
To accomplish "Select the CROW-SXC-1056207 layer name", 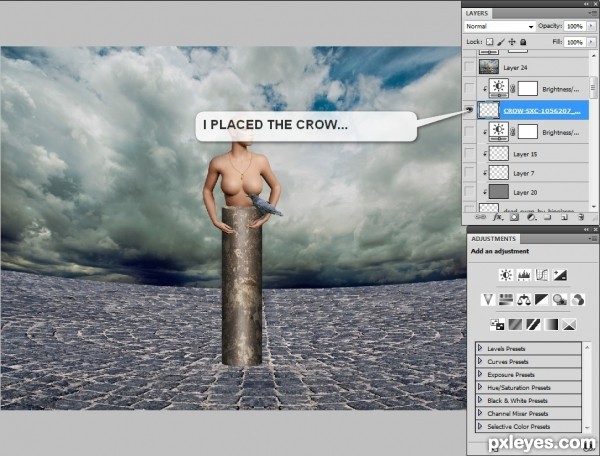I will point(542,111).
